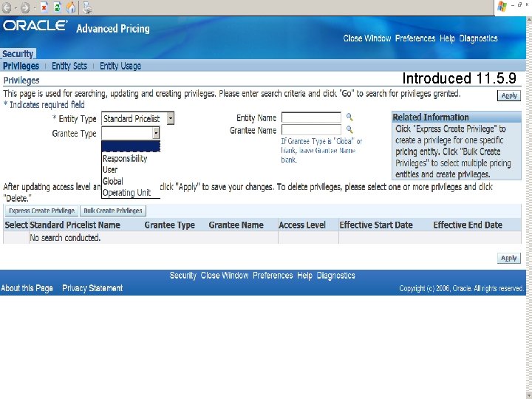Click Select column header

tap(16, 225)
